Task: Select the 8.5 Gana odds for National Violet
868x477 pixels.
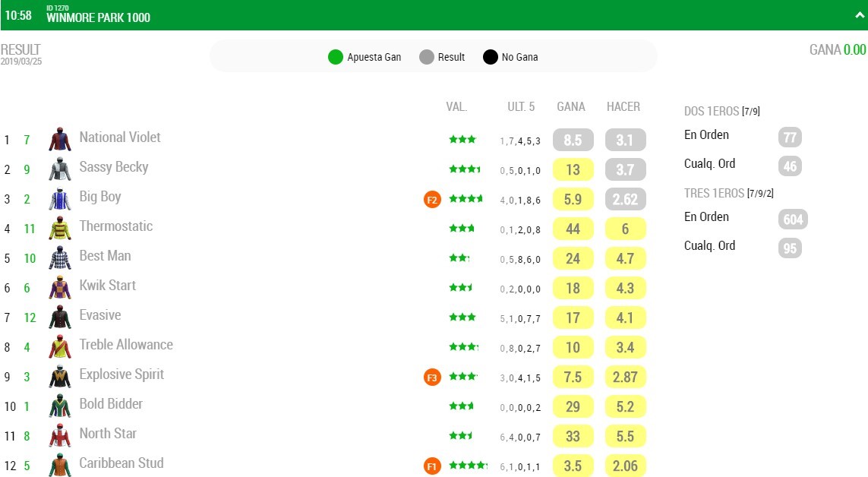Action: coord(573,140)
